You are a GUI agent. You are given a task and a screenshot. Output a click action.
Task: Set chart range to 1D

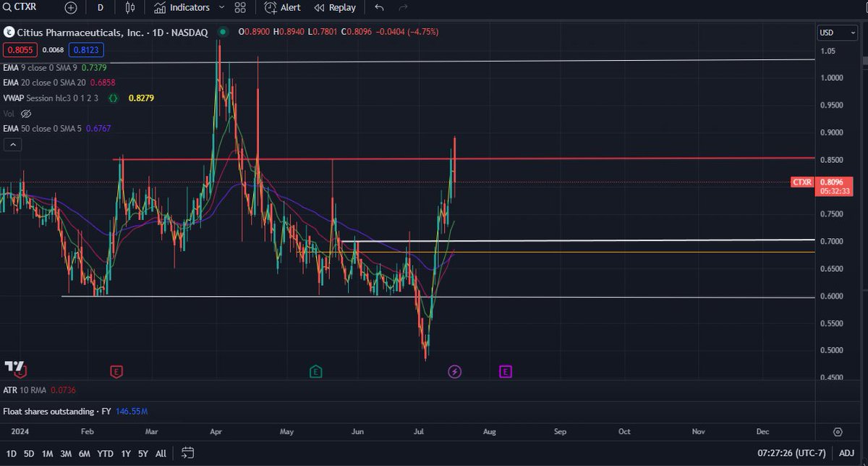point(11,454)
